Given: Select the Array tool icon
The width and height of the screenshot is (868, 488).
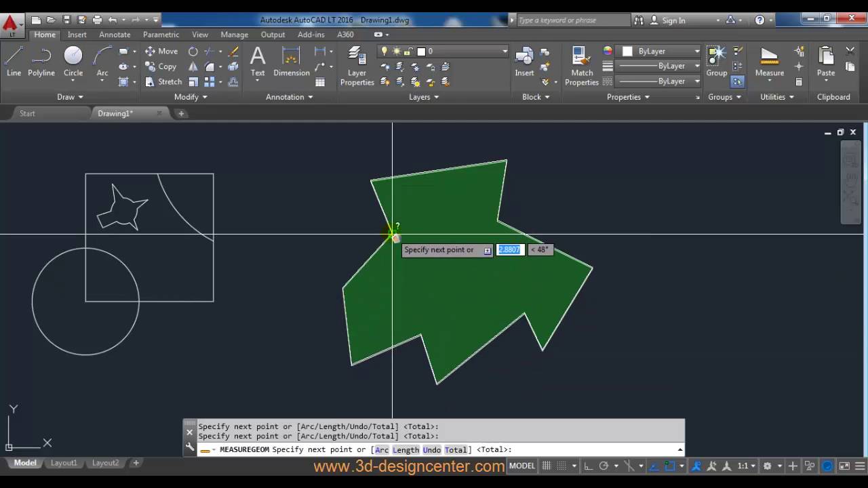Looking at the screenshot, I should (x=210, y=82).
